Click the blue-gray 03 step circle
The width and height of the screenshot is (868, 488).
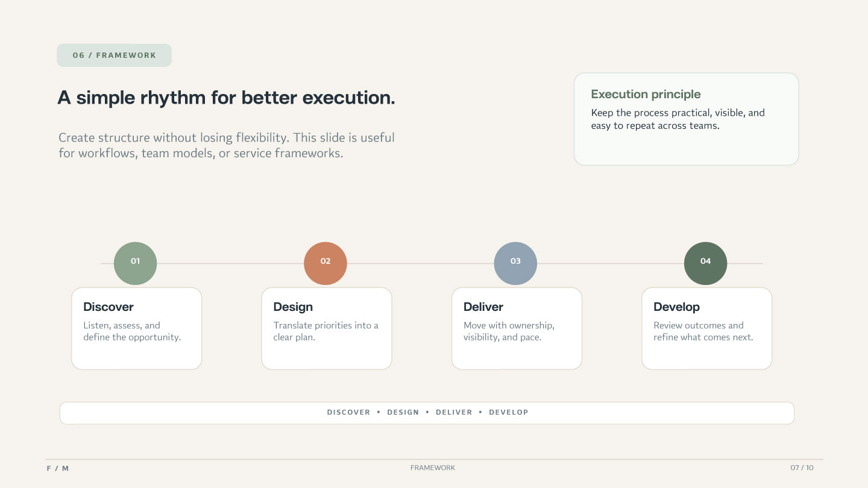click(515, 263)
